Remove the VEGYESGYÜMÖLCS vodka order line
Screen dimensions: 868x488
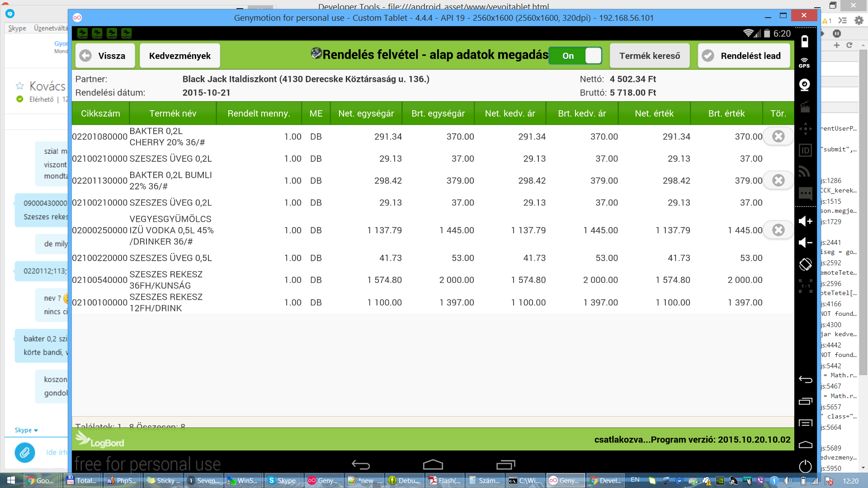pos(778,230)
